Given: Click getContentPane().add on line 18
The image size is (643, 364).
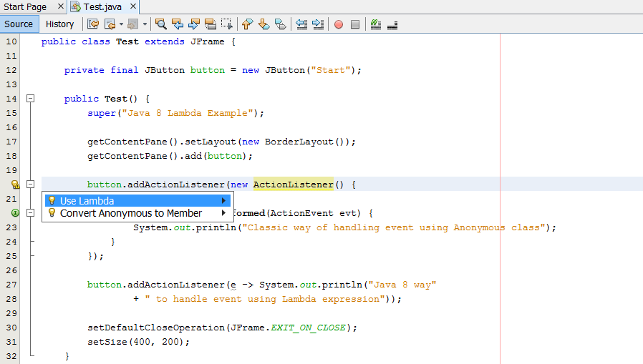Looking at the screenshot, I should [145, 156].
